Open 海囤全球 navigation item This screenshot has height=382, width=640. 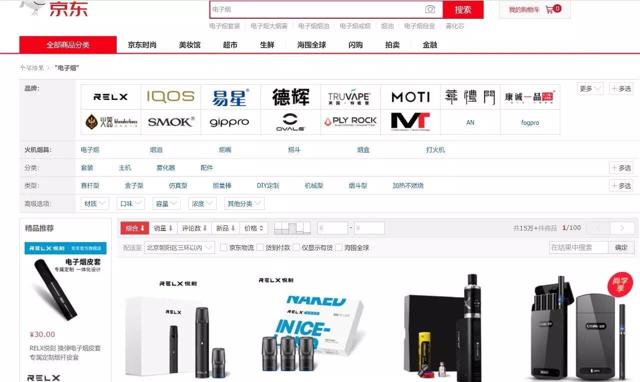(311, 45)
